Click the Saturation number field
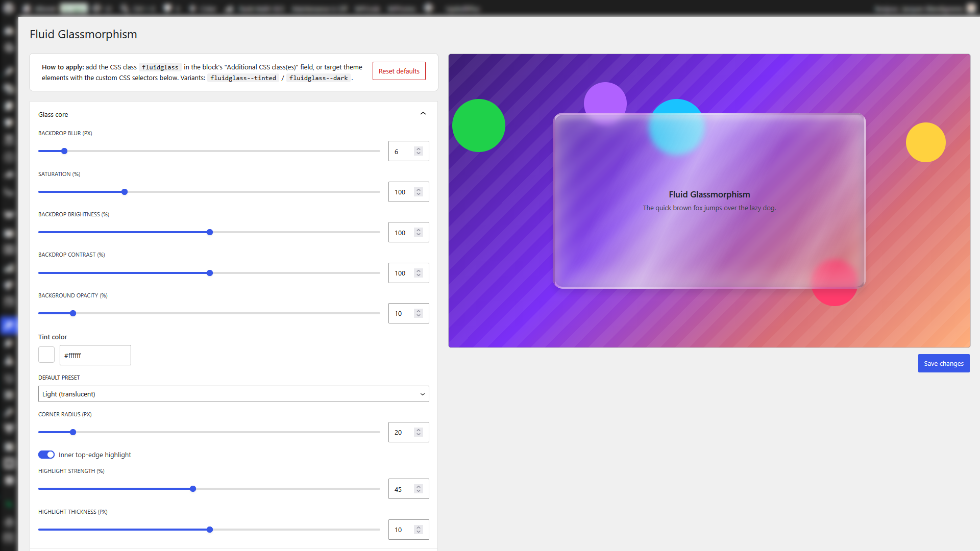This screenshot has width=980, height=551. pyautogui.click(x=408, y=192)
